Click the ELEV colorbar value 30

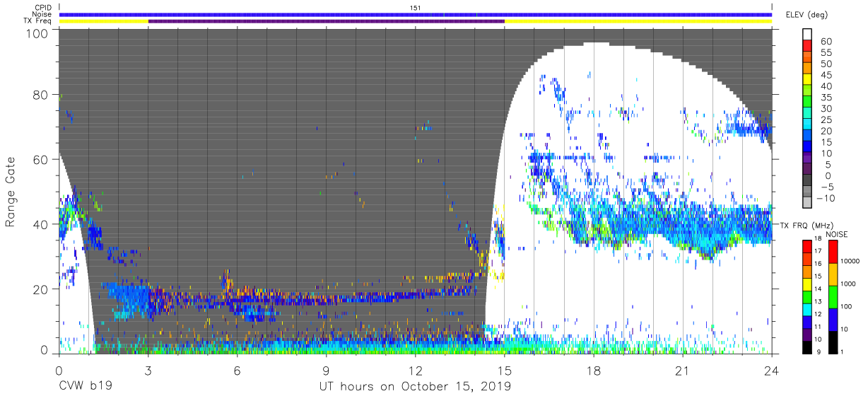[x=826, y=108]
